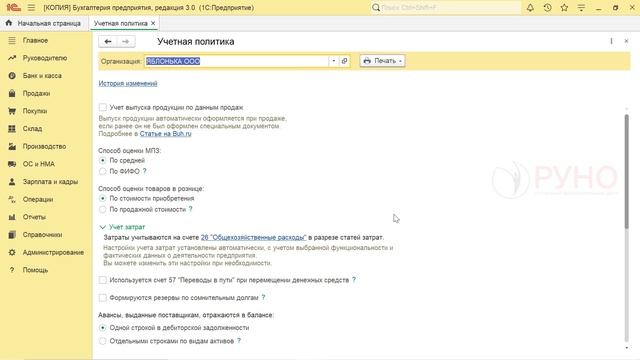Select По средней MPZ valuation
640x360 pixels.
pyautogui.click(x=102, y=160)
